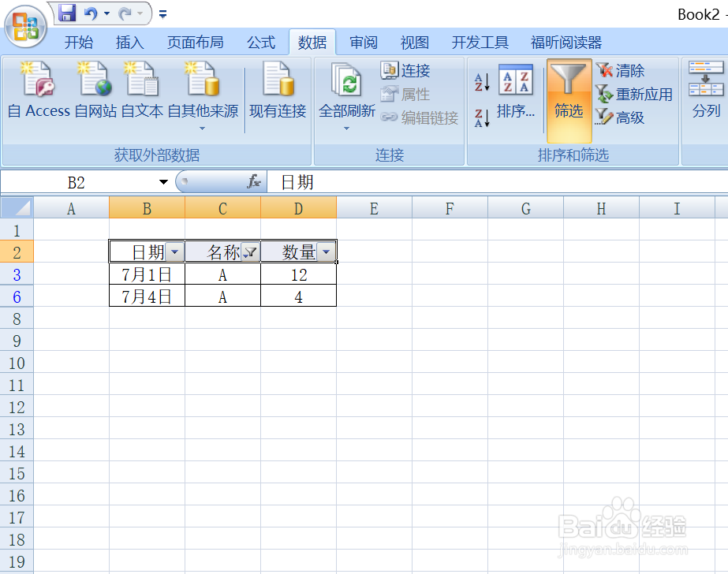Click the cell with value 4
Screen dimensions: 728x574
coord(299,296)
